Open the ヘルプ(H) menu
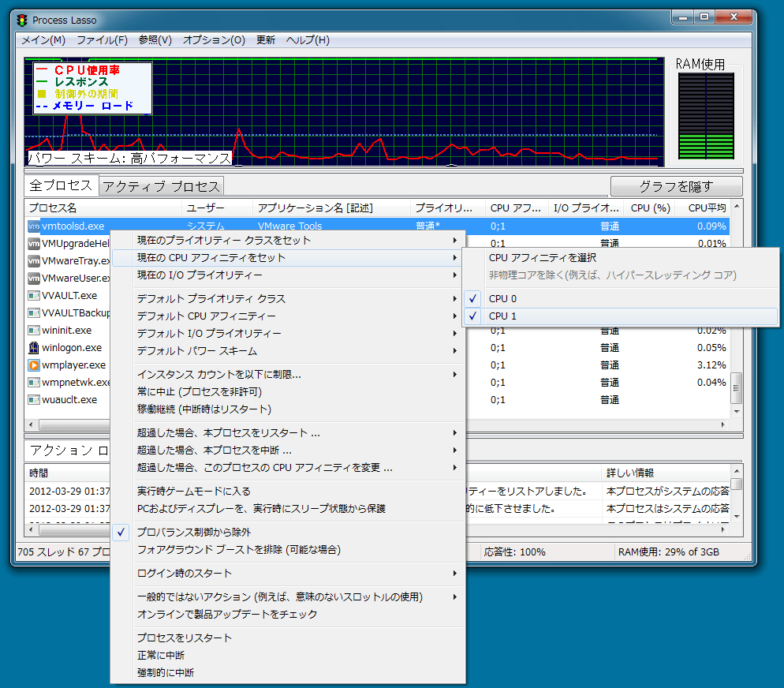This screenshot has height=688, width=784. pyautogui.click(x=308, y=40)
